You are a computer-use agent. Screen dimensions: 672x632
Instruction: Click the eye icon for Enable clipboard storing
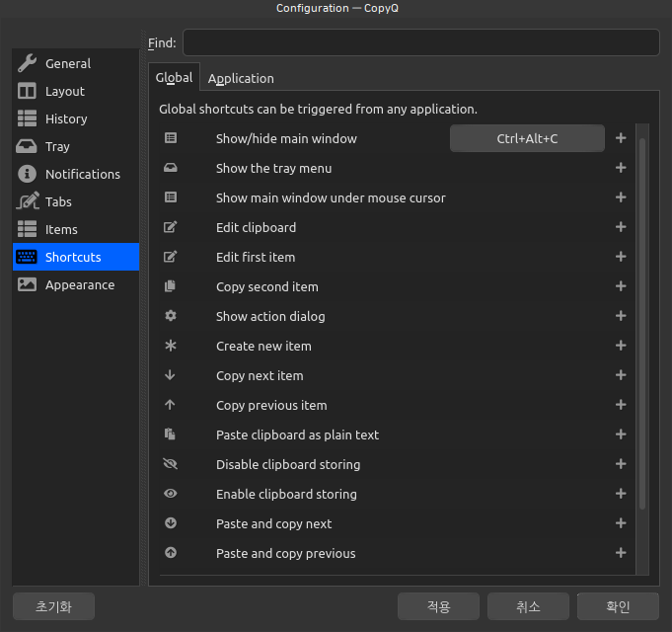tap(171, 494)
